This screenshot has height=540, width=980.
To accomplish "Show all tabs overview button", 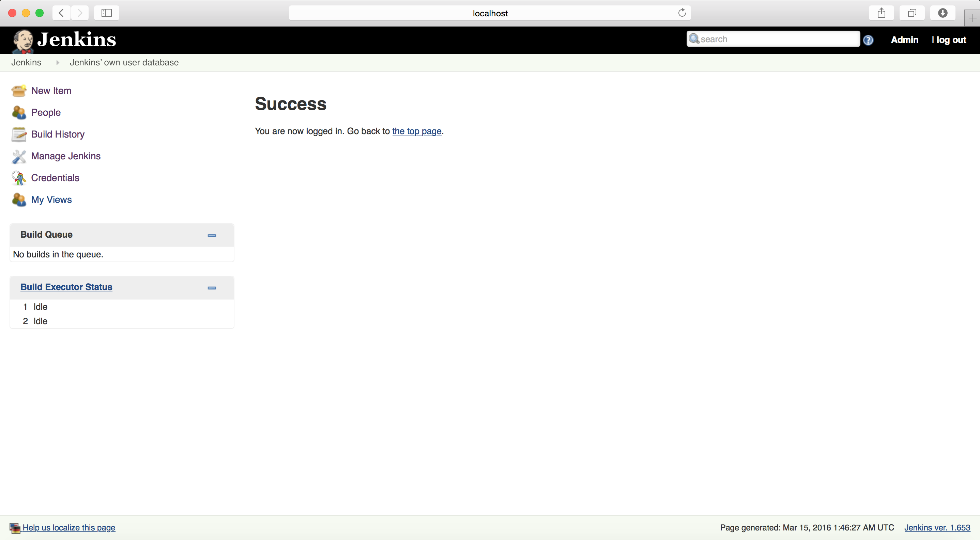I will point(912,13).
